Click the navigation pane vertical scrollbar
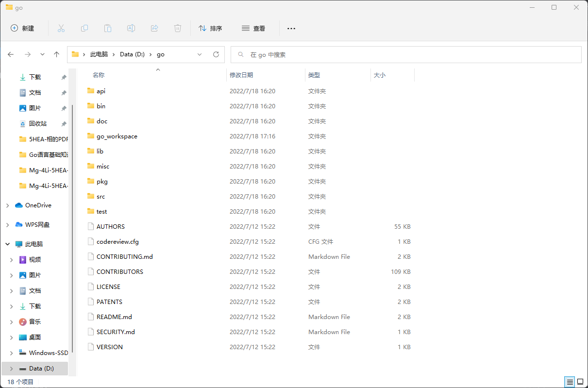This screenshot has width=588, height=388. pos(73,228)
